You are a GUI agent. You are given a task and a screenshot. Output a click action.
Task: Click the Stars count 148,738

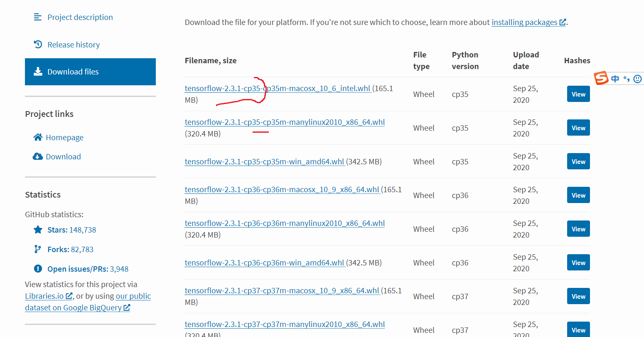click(83, 230)
